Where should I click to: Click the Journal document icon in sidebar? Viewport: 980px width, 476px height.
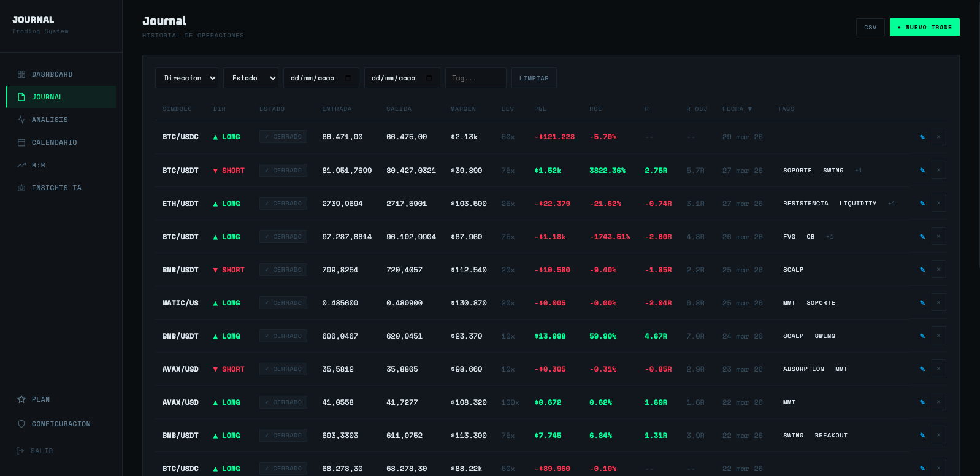21,97
